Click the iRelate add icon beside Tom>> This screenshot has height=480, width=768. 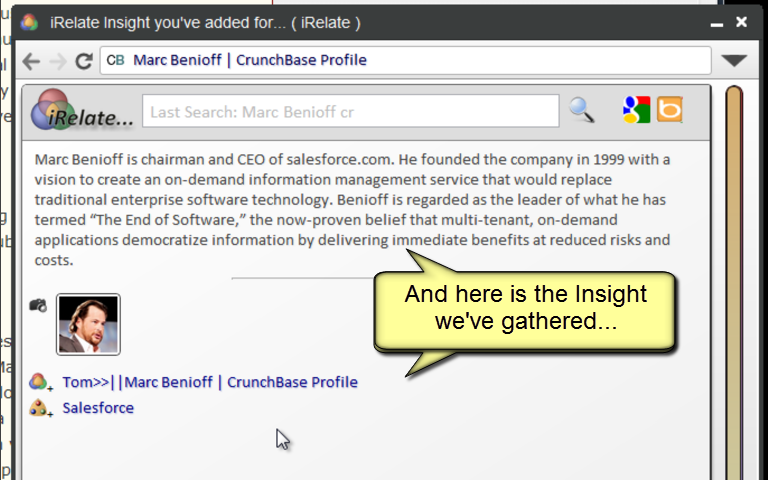41,382
